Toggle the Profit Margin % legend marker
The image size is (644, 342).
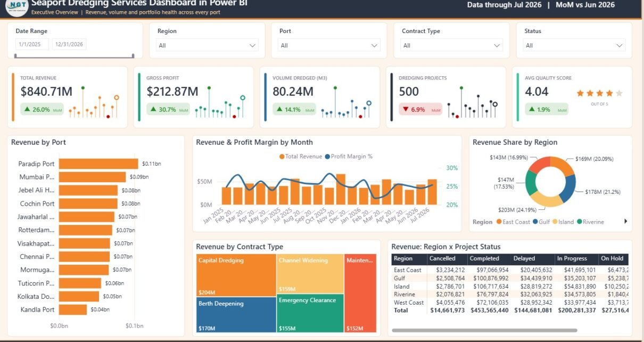[327, 157]
